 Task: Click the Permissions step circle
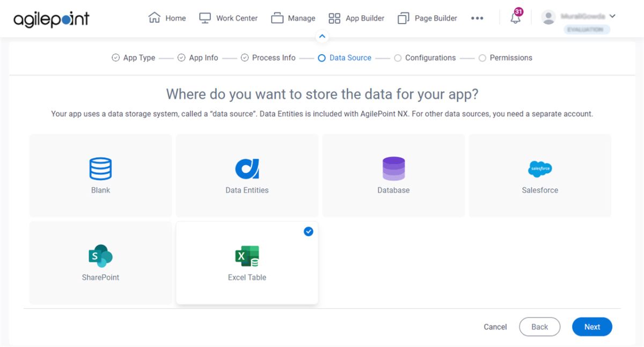point(482,58)
